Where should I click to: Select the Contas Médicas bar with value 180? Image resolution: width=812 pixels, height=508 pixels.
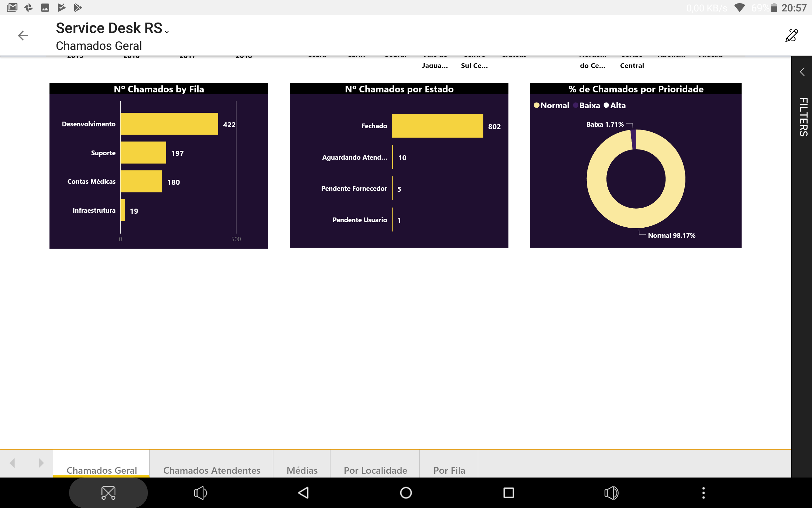pyautogui.click(x=141, y=181)
